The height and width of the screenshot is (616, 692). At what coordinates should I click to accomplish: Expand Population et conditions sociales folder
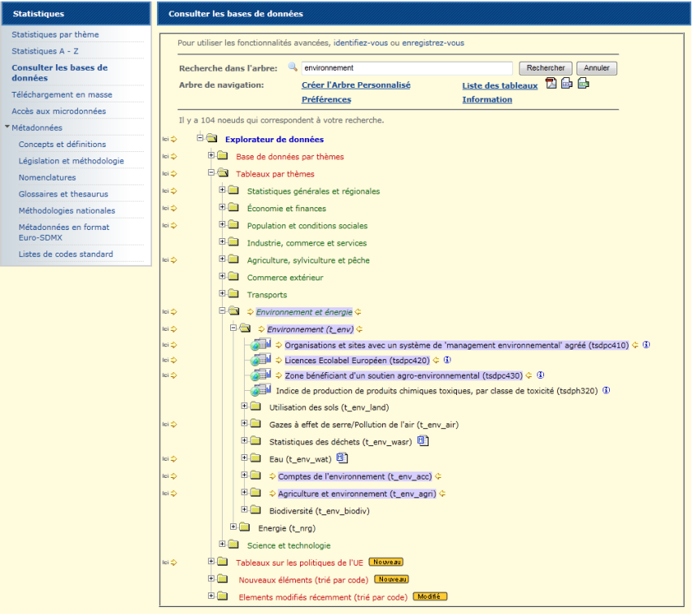click(x=222, y=224)
